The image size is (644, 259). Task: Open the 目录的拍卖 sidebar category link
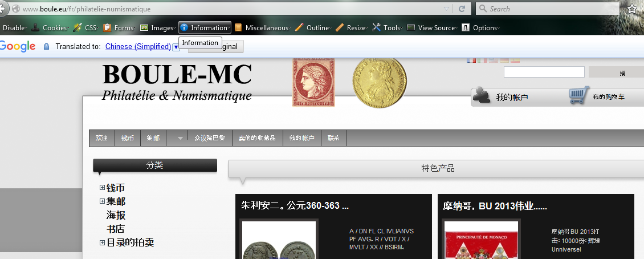tap(130, 242)
